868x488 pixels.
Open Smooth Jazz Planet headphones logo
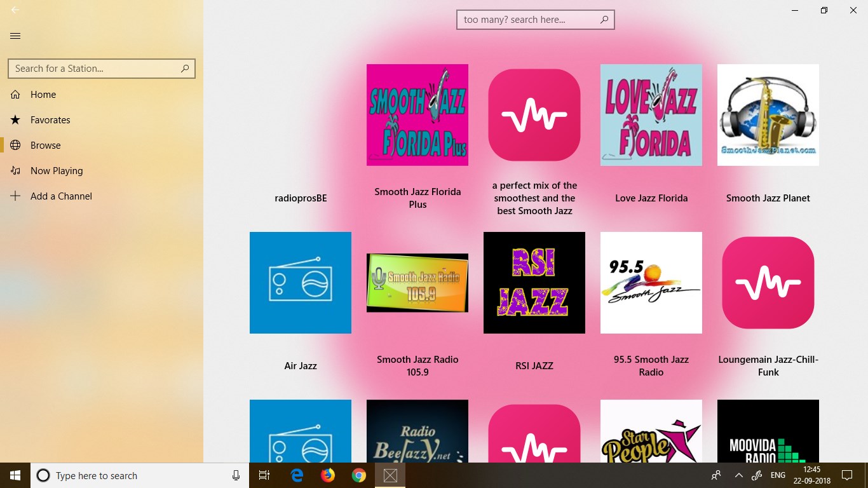point(768,115)
